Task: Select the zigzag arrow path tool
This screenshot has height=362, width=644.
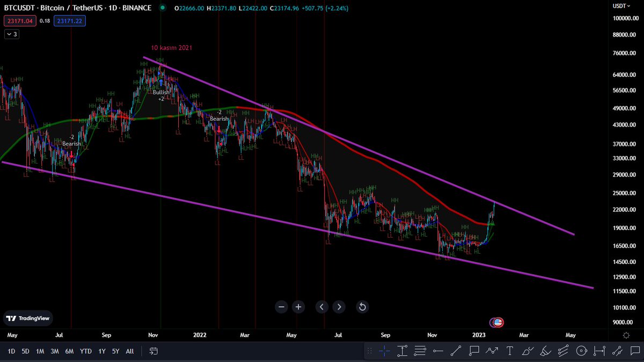Action: tap(492, 351)
